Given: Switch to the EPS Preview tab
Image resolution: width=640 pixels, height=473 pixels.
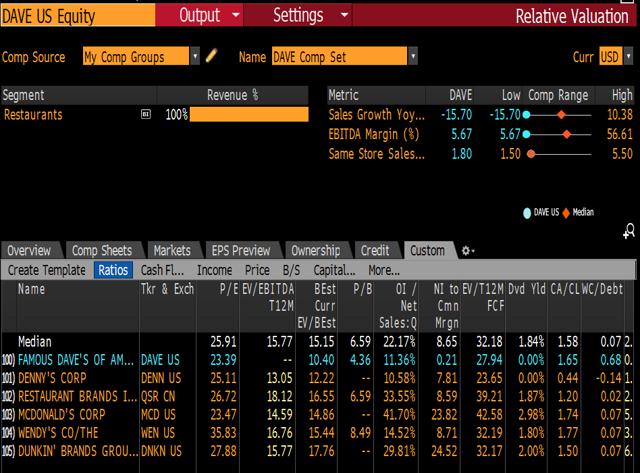Looking at the screenshot, I should (241, 250).
